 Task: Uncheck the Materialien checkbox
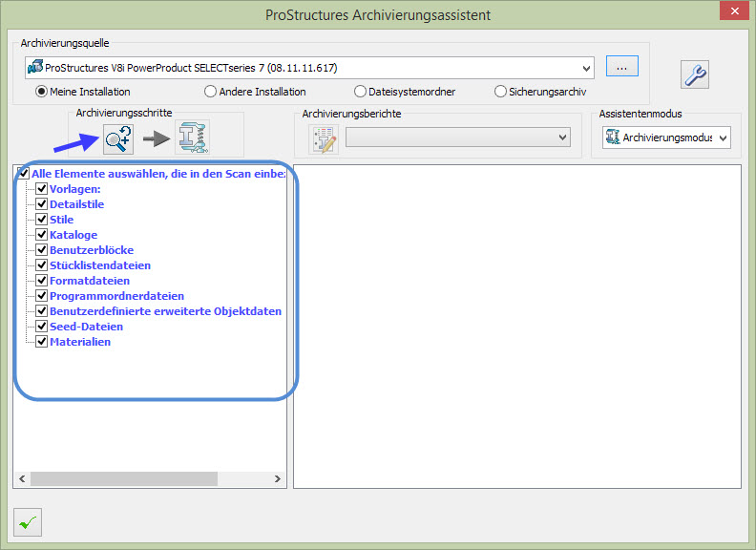41,342
